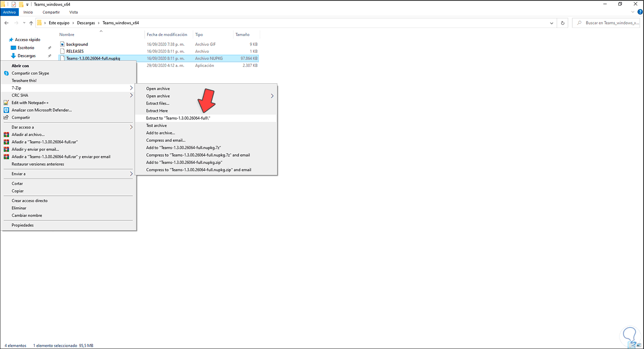Click the forward navigation arrow
This screenshot has height=349, width=644.
coord(16,23)
